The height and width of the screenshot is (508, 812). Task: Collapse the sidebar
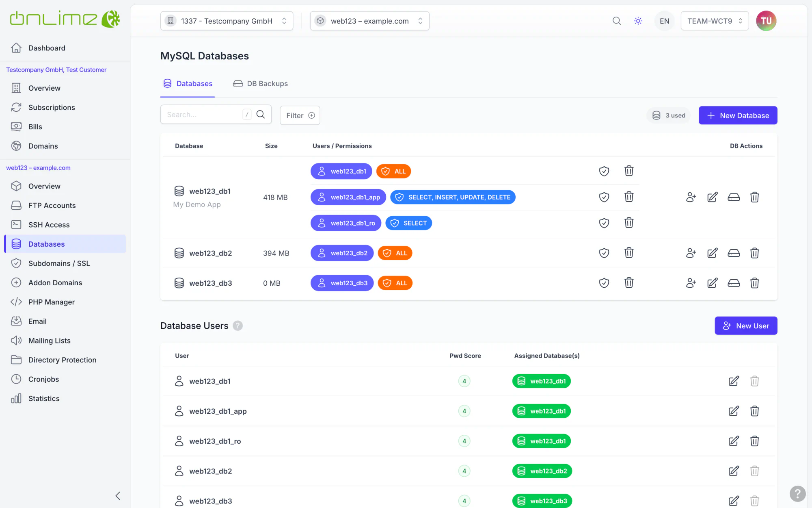tap(118, 496)
